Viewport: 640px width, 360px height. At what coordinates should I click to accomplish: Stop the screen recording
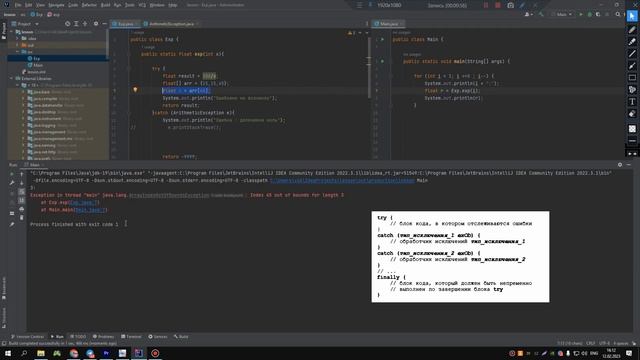click(498, 5)
